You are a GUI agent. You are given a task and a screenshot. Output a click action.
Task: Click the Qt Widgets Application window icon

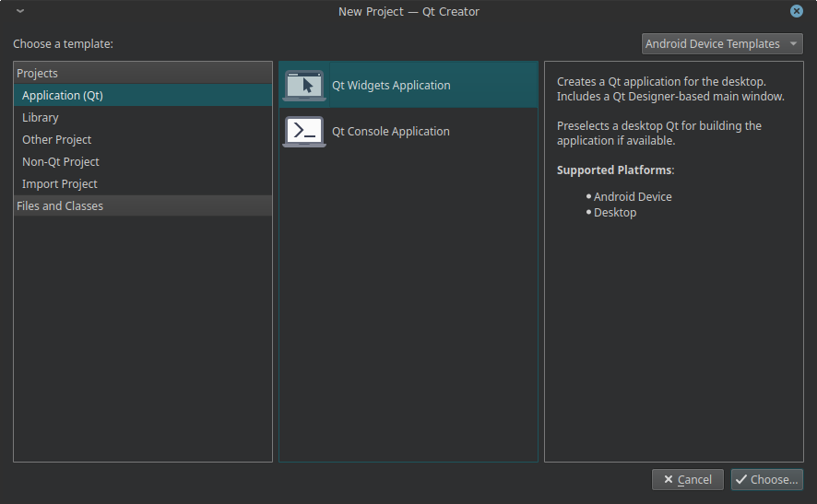pyautogui.click(x=304, y=86)
